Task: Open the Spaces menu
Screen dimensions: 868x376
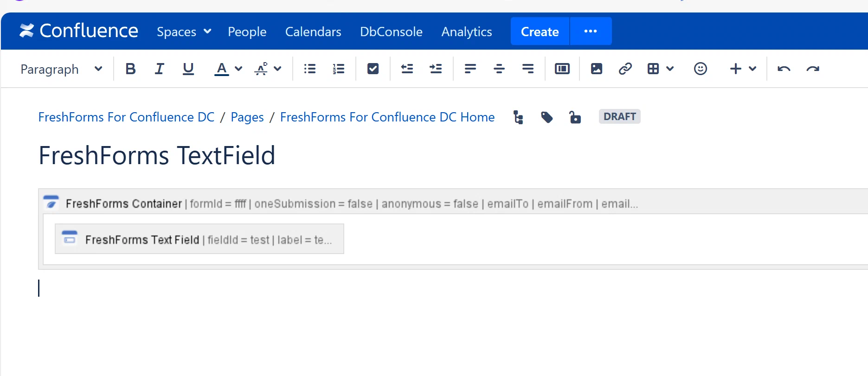Action: click(x=184, y=32)
